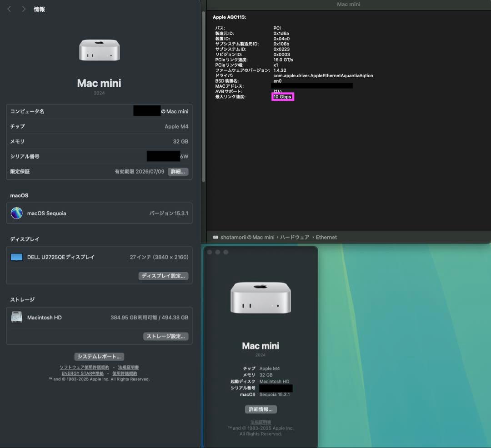Open 使用許諾契約 link next to ENERGY STAR
The image size is (491, 448).
coord(125,373)
